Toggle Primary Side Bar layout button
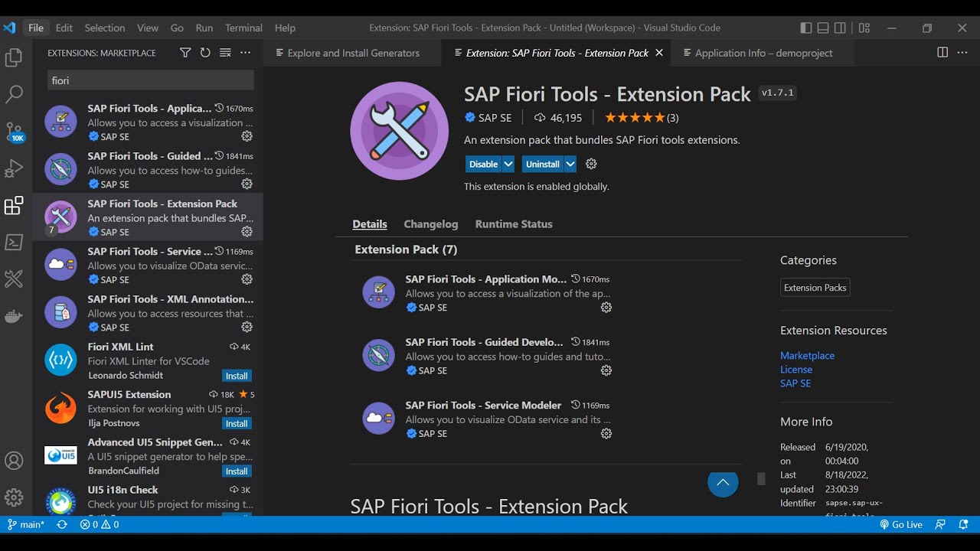980x551 pixels. (x=806, y=28)
